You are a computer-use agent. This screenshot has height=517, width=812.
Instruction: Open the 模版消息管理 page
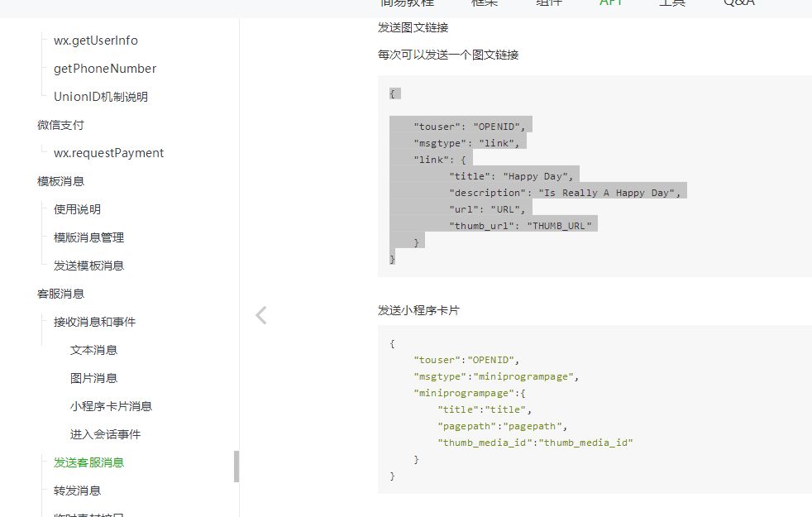(x=89, y=237)
